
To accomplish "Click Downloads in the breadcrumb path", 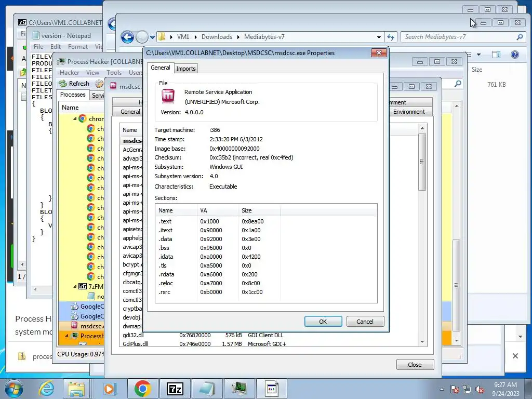I will pos(217,37).
